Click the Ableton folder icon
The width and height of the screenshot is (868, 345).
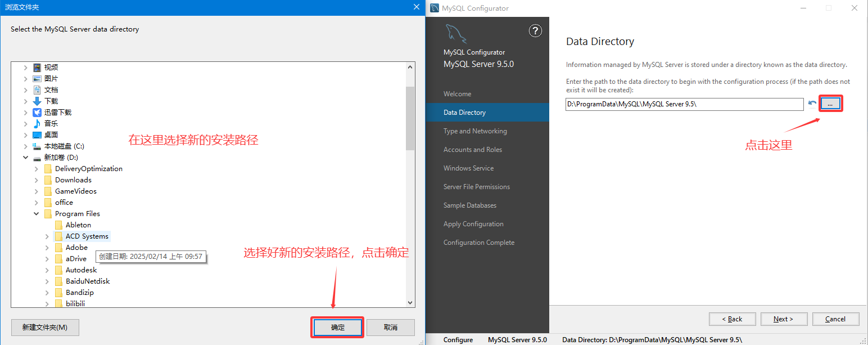(58, 225)
